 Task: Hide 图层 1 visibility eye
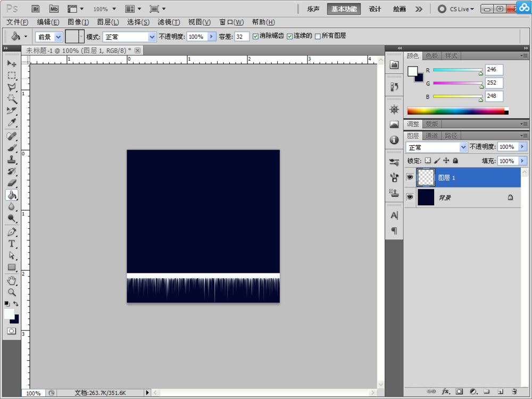410,177
